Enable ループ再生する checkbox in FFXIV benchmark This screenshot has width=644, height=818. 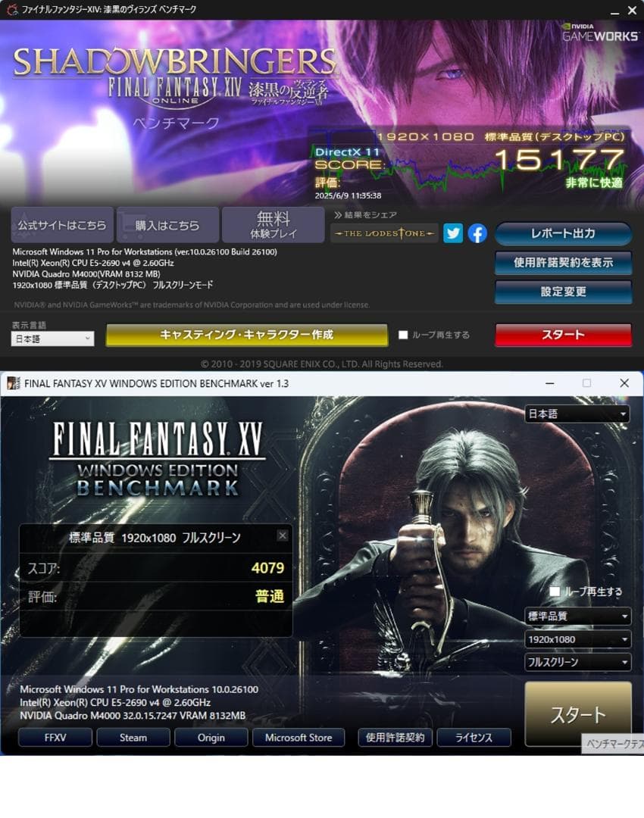pos(403,335)
